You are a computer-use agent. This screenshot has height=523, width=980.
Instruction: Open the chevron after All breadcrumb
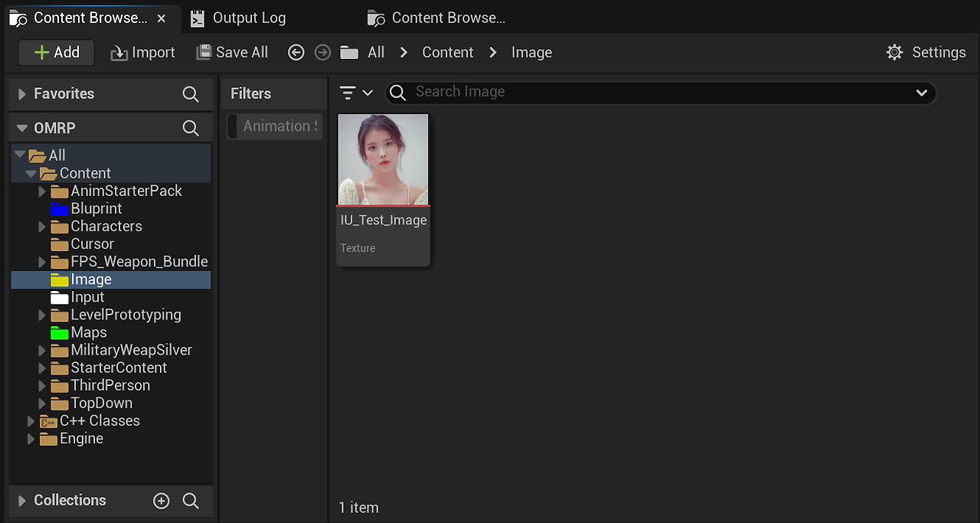[404, 52]
